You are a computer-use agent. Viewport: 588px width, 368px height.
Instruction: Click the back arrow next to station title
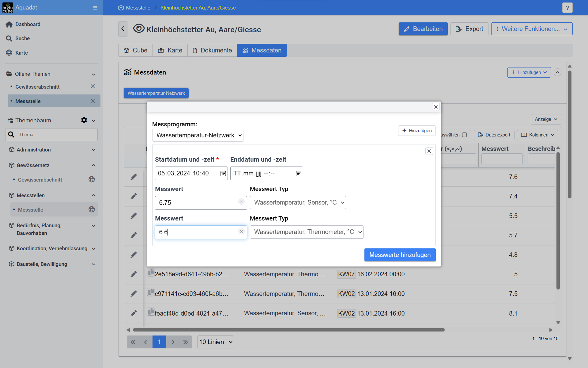123,29
